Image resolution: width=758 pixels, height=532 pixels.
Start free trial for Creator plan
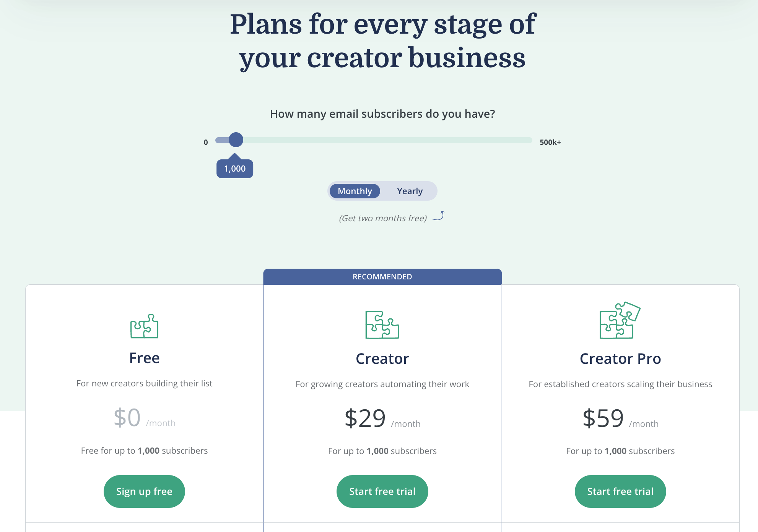click(x=382, y=491)
